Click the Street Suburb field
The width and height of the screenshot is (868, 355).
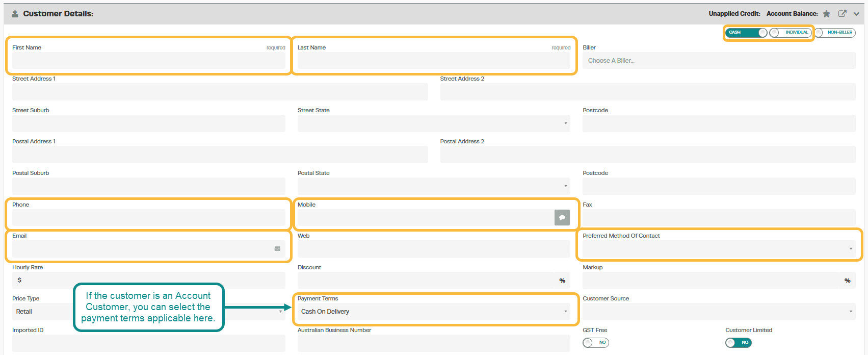[148, 123]
